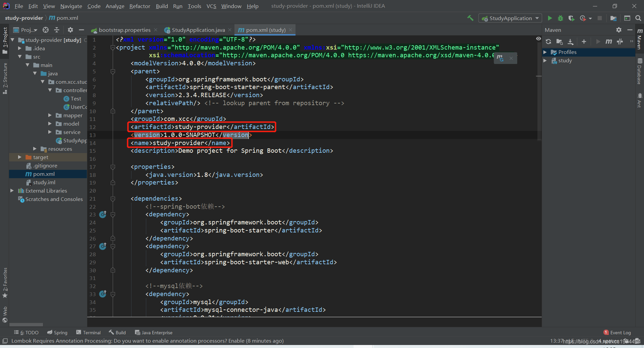Collapse all in Project panel
Image resolution: width=644 pixels, height=348 pixels.
57,30
